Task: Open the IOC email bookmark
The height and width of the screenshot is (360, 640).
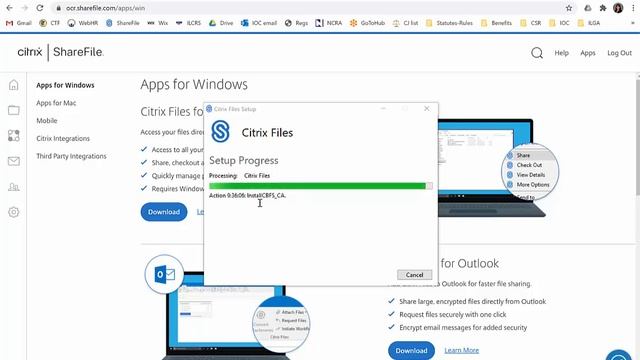Action: 259,23
